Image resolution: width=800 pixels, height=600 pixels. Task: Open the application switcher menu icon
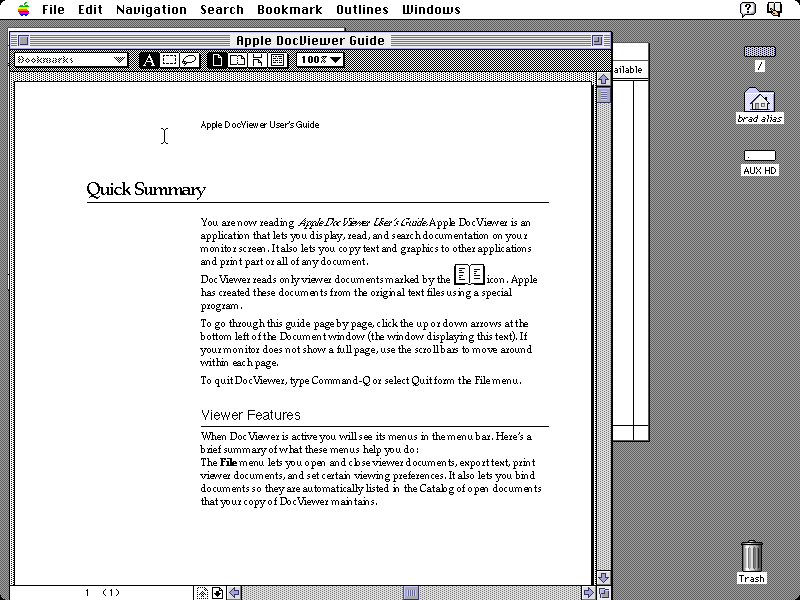click(x=774, y=9)
